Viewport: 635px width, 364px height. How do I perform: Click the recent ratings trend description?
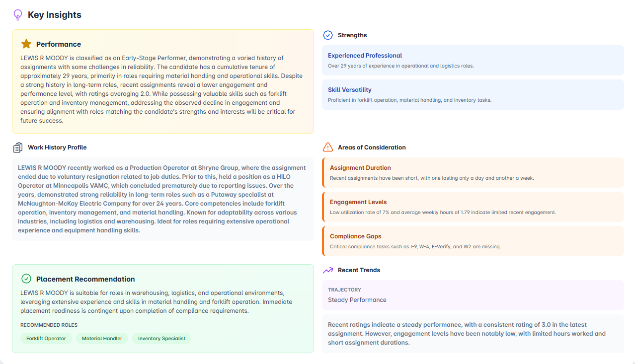473,334
